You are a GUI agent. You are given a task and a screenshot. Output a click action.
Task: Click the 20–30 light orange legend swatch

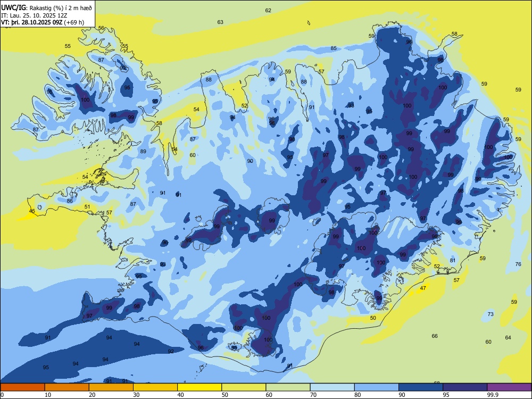coord(111,387)
